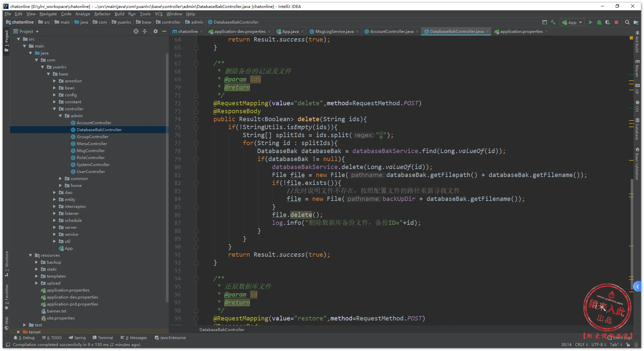
Task: Start debugging via the bug icon
Action: [x=599, y=22]
